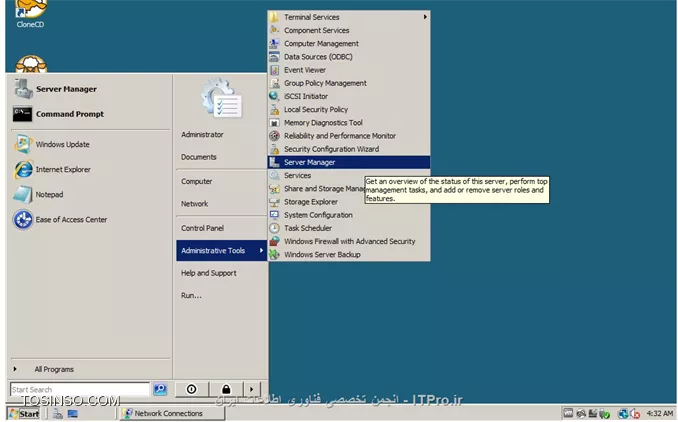Open Network from Start menu
The height and width of the screenshot is (422, 678).
point(221,204)
